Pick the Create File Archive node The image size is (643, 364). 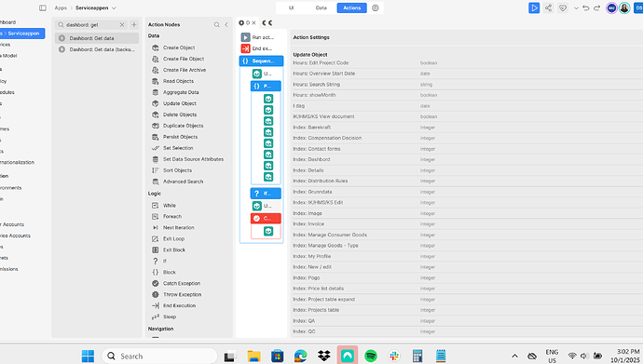(x=185, y=70)
